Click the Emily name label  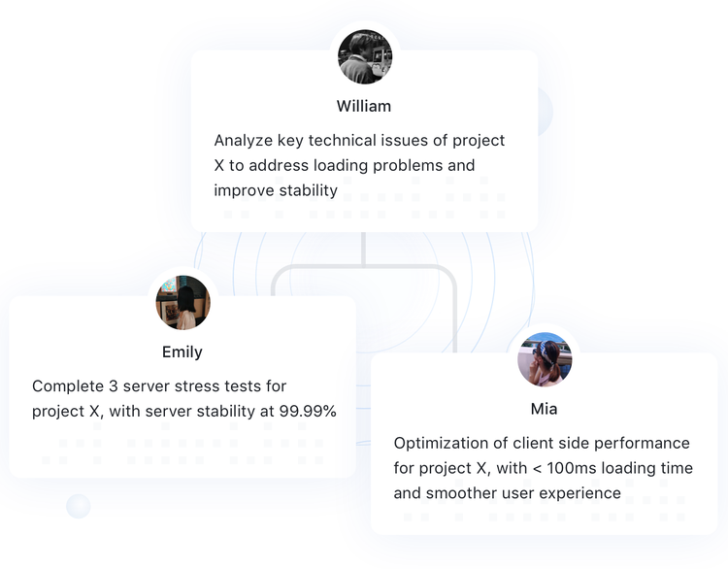[x=182, y=351]
